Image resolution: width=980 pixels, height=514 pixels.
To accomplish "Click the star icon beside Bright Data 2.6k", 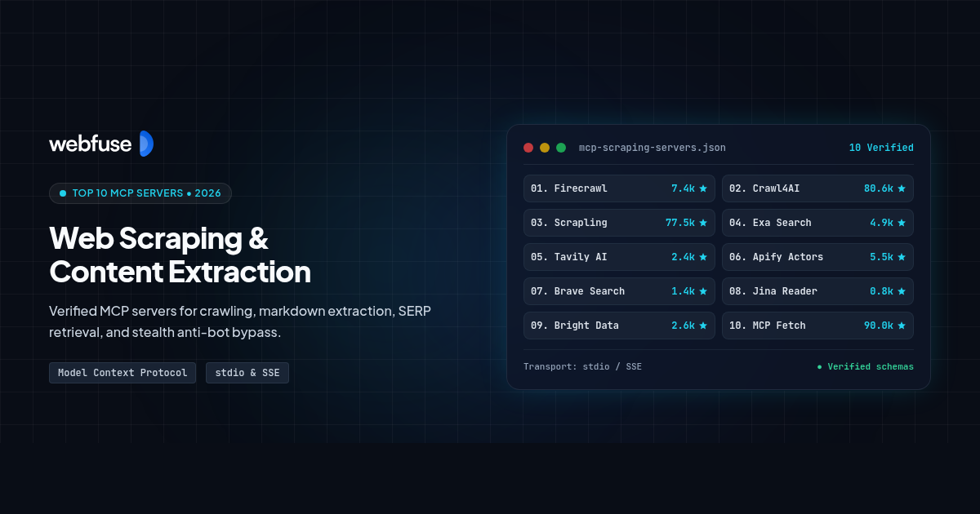I will pyautogui.click(x=703, y=326).
